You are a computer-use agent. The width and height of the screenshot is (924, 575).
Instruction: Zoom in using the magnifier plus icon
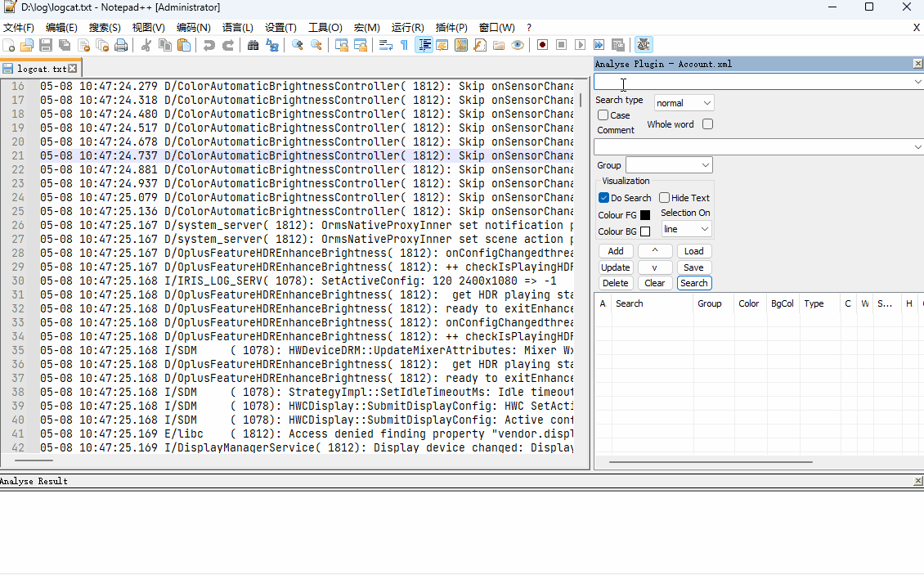click(298, 45)
